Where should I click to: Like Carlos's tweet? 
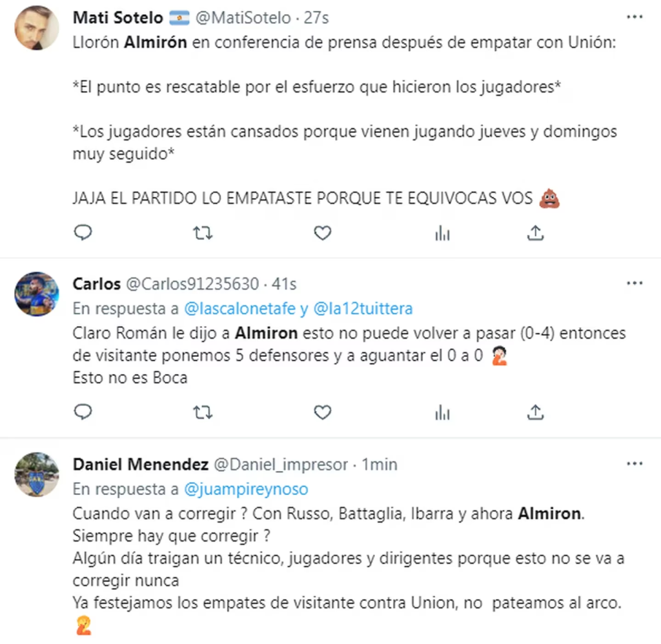pos(323,412)
